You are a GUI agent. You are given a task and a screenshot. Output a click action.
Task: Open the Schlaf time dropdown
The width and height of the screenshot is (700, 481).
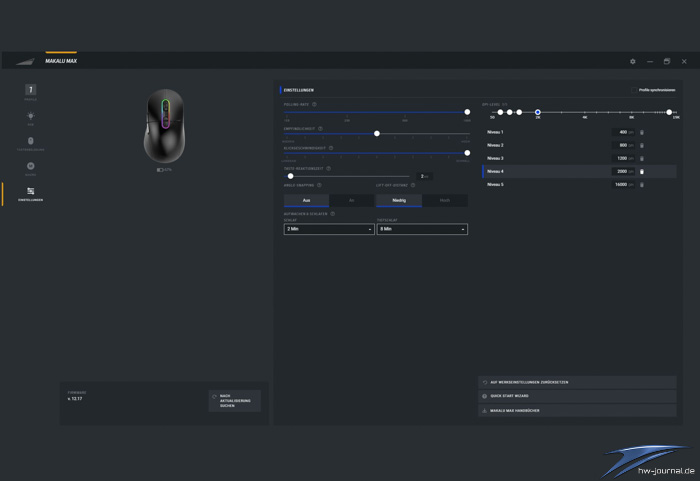click(329, 229)
